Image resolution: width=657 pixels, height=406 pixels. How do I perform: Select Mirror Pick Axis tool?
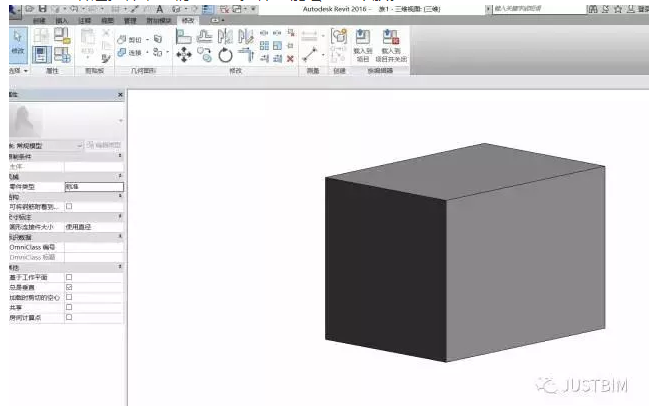pyautogui.click(x=225, y=36)
